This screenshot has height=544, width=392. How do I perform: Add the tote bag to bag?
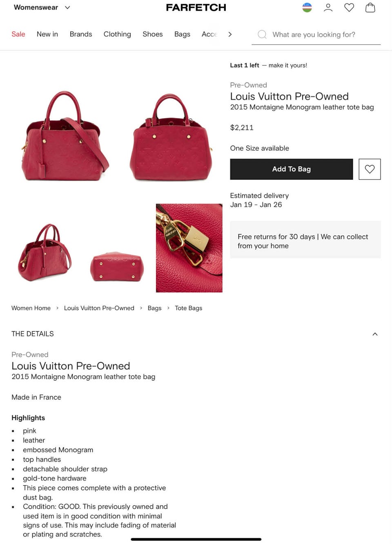(x=292, y=169)
